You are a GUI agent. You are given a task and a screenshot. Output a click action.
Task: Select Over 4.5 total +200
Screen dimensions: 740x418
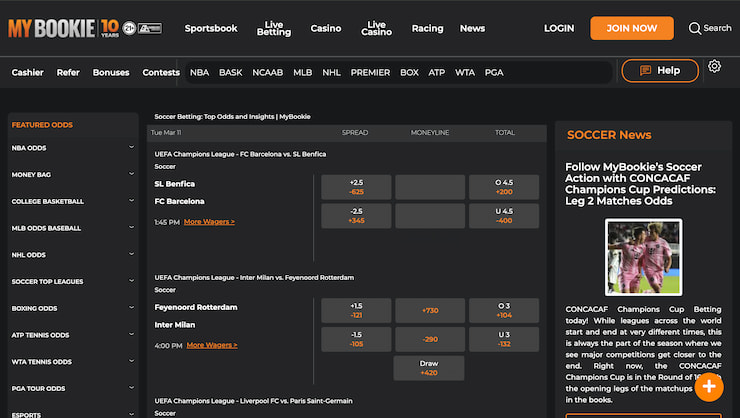coord(504,187)
